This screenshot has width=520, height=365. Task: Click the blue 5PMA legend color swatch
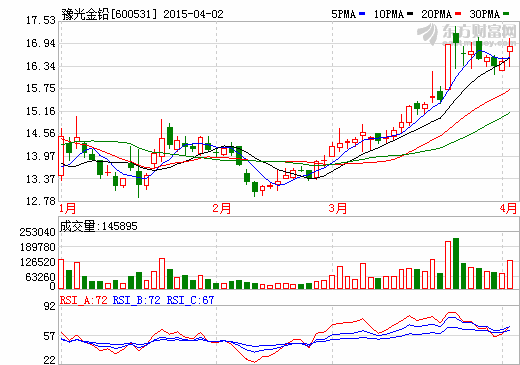point(362,14)
